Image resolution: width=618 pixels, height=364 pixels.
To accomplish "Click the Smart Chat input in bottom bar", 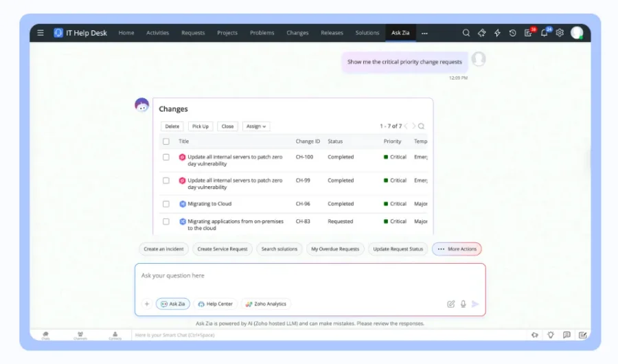I will click(x=329, y=335).
